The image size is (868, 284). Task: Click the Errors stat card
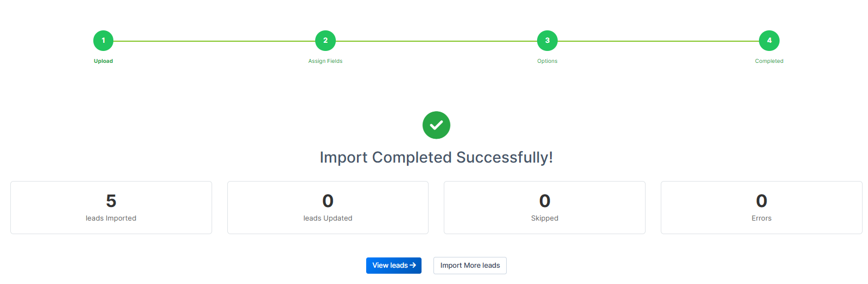(x=761, y=208)
